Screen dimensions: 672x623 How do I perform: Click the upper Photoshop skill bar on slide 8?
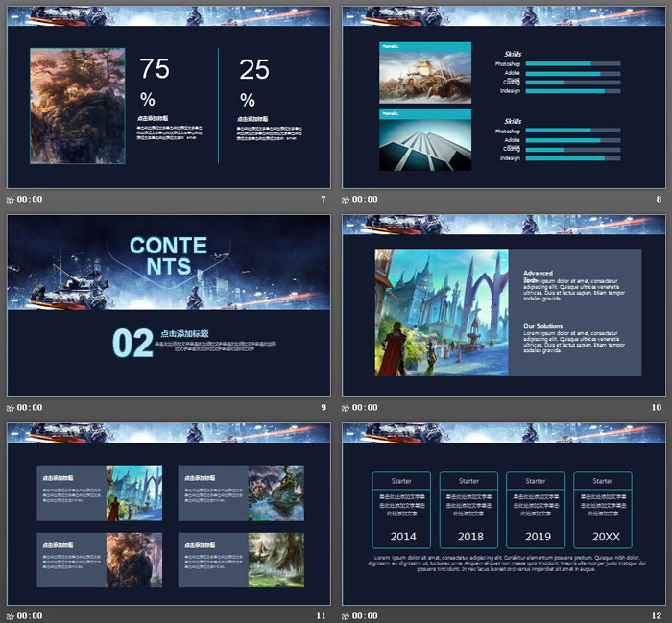point(573,64)
